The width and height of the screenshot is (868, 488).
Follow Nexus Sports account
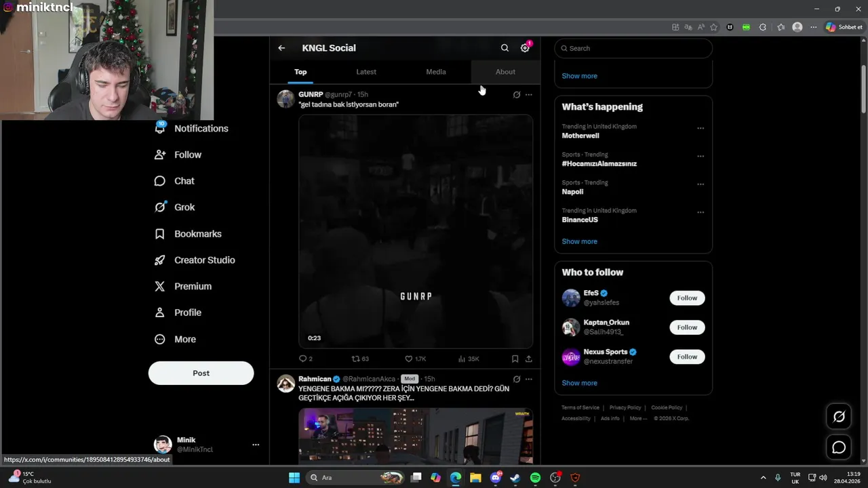tap(687, 357)
